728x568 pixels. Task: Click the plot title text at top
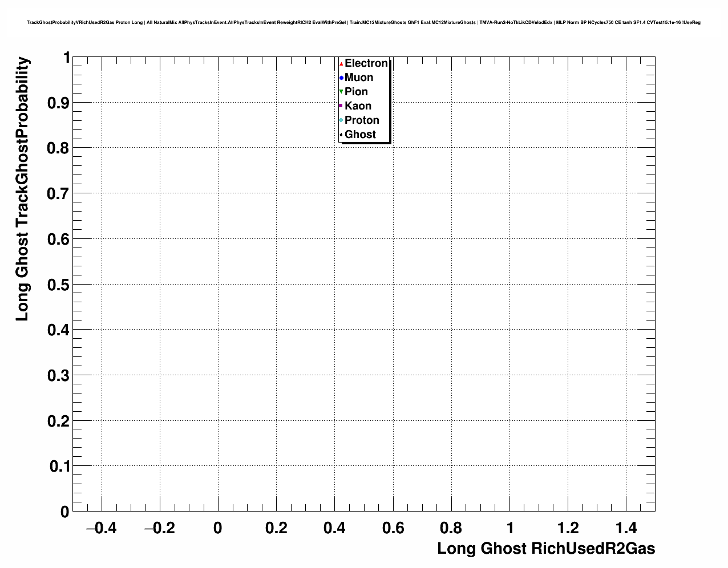tap(363, 22)
